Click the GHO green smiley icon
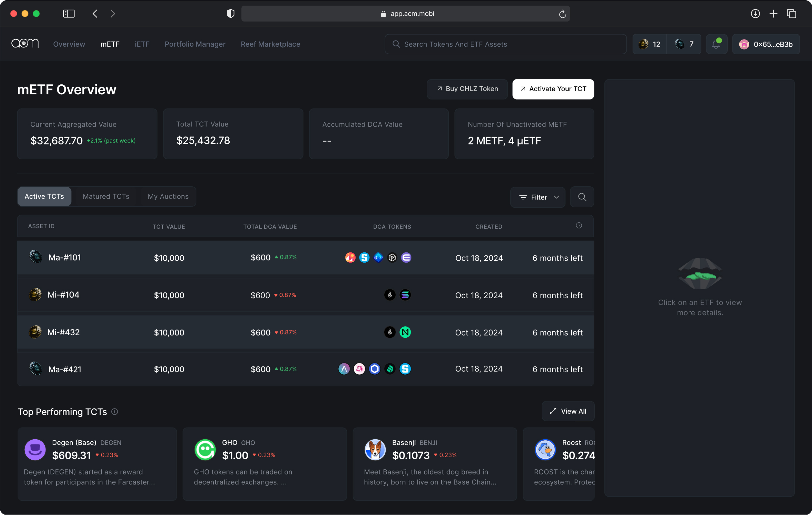Screen dimensions: 812x515 pos(205,449)
